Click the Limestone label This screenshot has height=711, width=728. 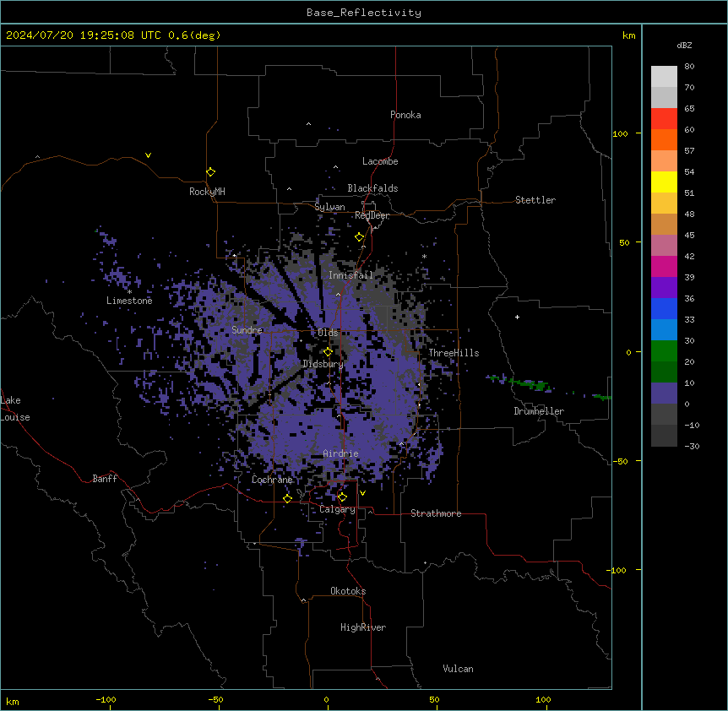click(x=129, y=301)
